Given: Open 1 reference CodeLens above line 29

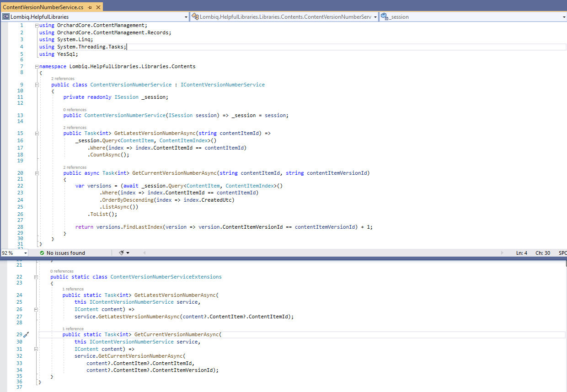Looking at the screenshot, I should point(73,329).
